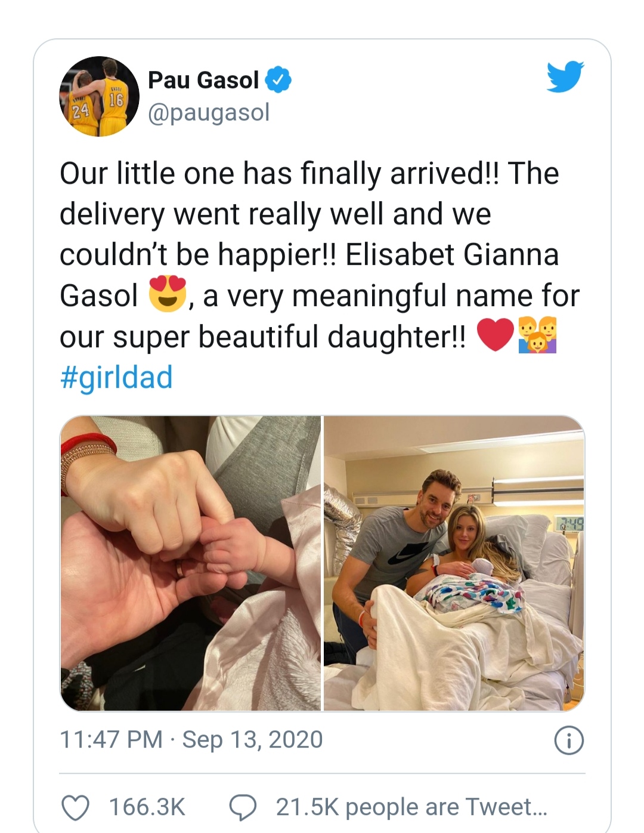Open the #girldad hashtag
This screenshot has width=644, height=833.
point(116,377)
